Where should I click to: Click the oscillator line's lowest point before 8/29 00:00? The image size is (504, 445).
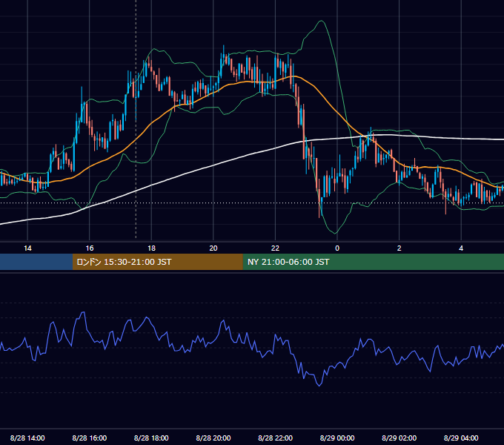click(319, 385)
